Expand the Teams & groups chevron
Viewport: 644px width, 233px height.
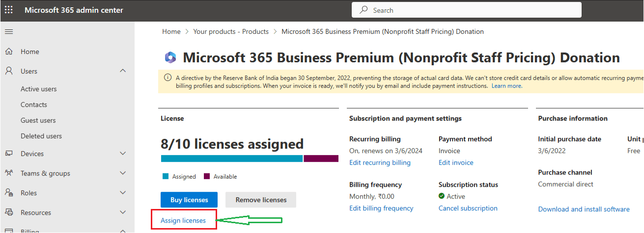123,173
